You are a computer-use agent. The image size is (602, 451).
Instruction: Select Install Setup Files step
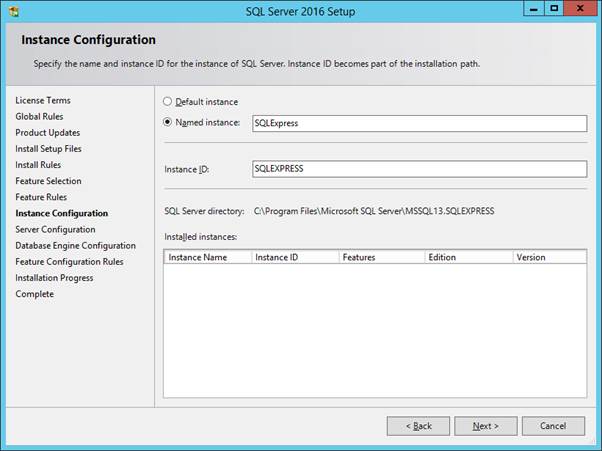pos(48,149)
